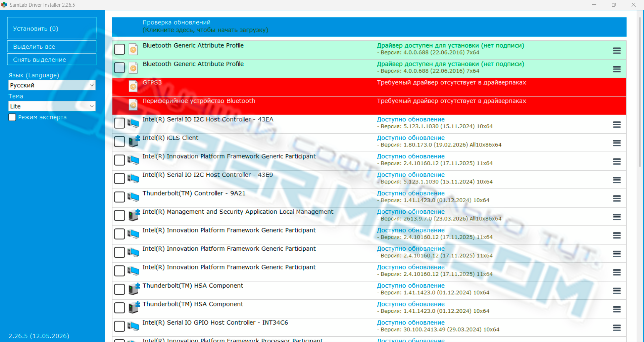Open the Тема dropdown showing Lite
The width and height of the screenshot is (644, 342).
tap(52, 106)
